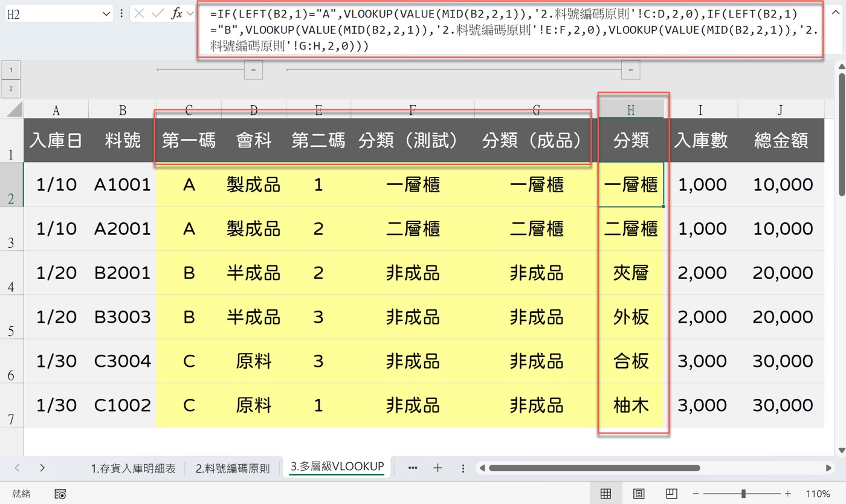Click 半成品 cell in the B2001 row
The height and width of the screenshot is (504, 846).
pos(254,273)
